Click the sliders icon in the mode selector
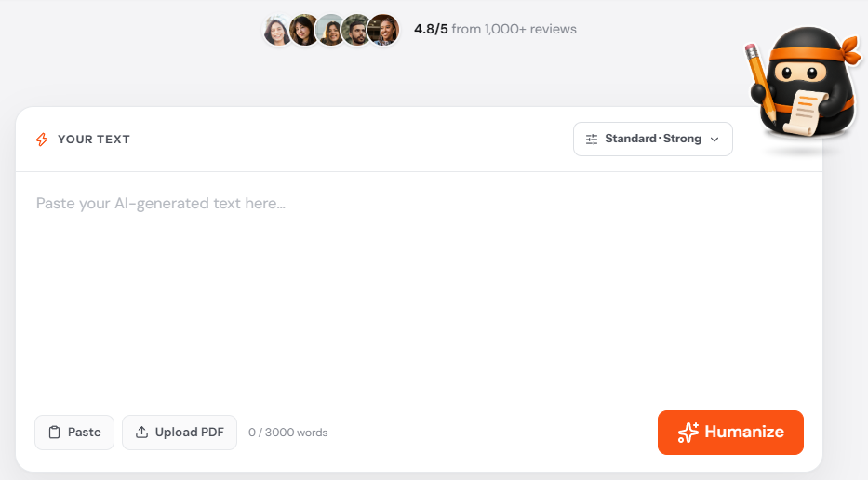The height and width of the screenshot is (480, 868). [592, 140]
